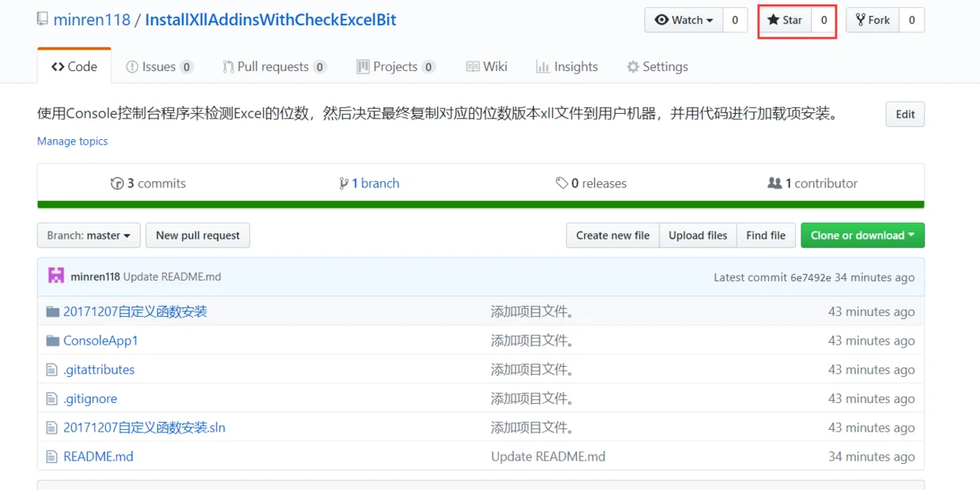Click the Find file button

click(766, 236)
